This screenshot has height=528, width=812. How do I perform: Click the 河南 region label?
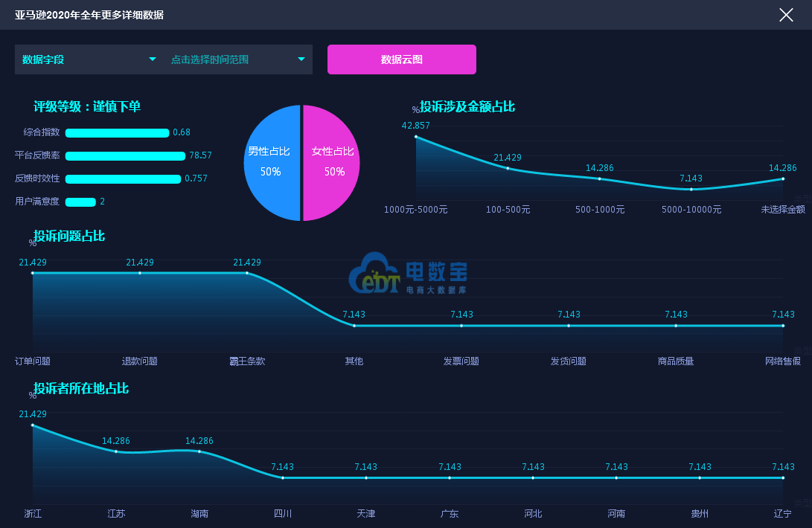616,514
